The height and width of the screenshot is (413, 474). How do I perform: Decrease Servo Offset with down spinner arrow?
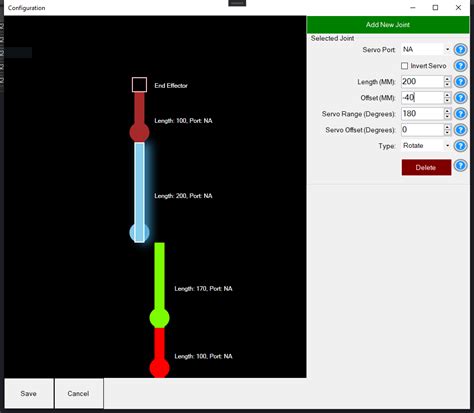coord(447,133)
